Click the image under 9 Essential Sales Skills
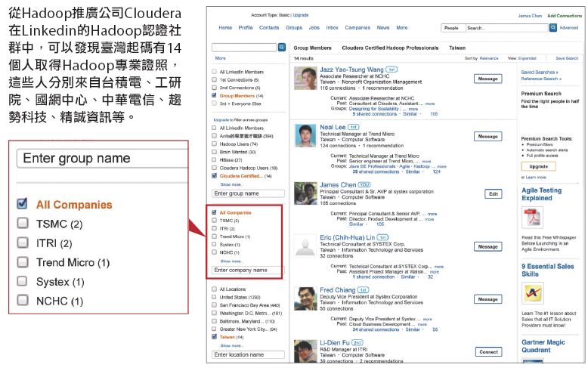 (x=531, y=293)
